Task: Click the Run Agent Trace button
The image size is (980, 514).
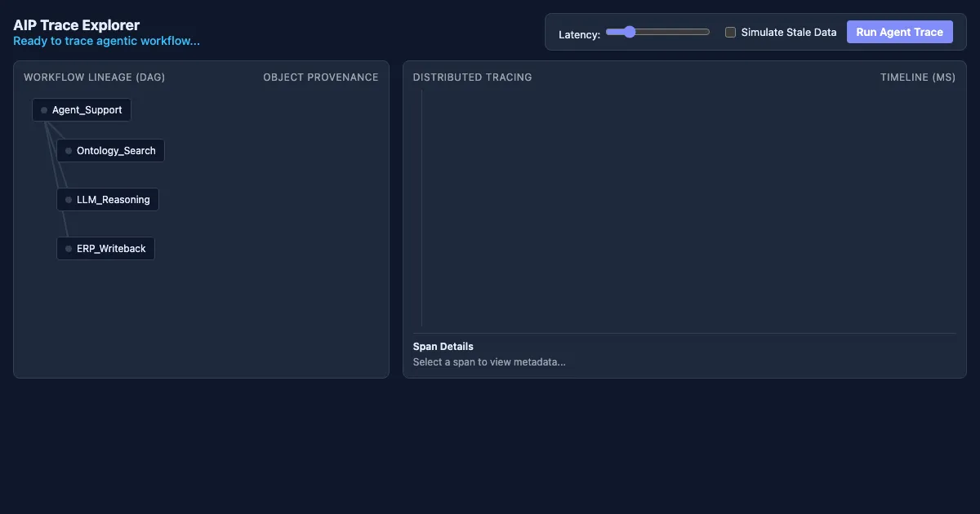Action: (x=899, y=32)
